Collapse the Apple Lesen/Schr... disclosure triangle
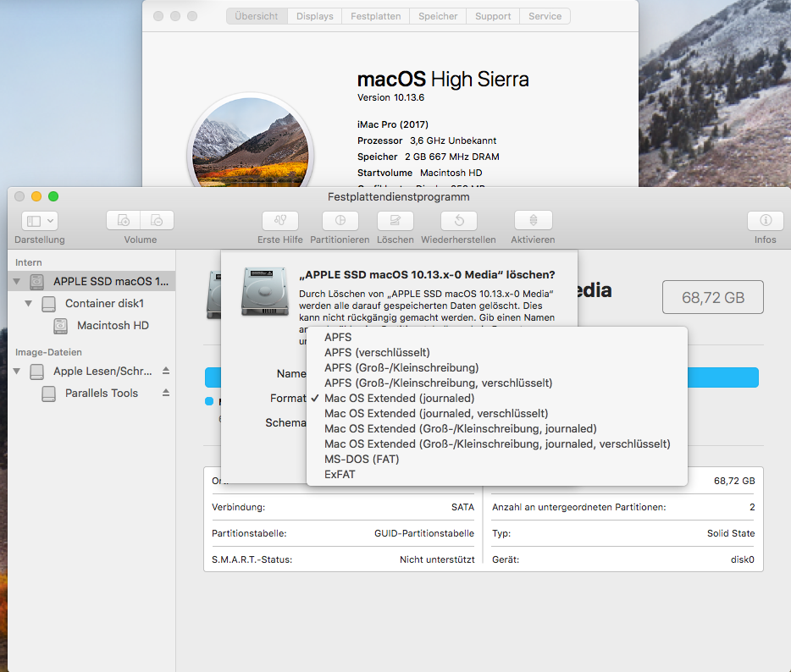This screenshot has height=672, width=791. pos(17,371)
